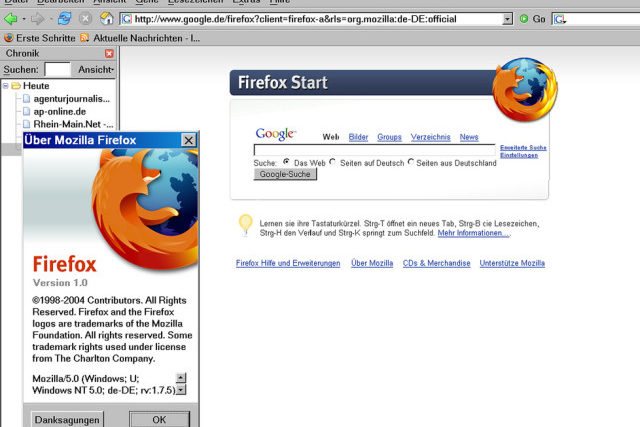640x427 pixels.
Task: Click the Google logo
Action: [276, 133]
